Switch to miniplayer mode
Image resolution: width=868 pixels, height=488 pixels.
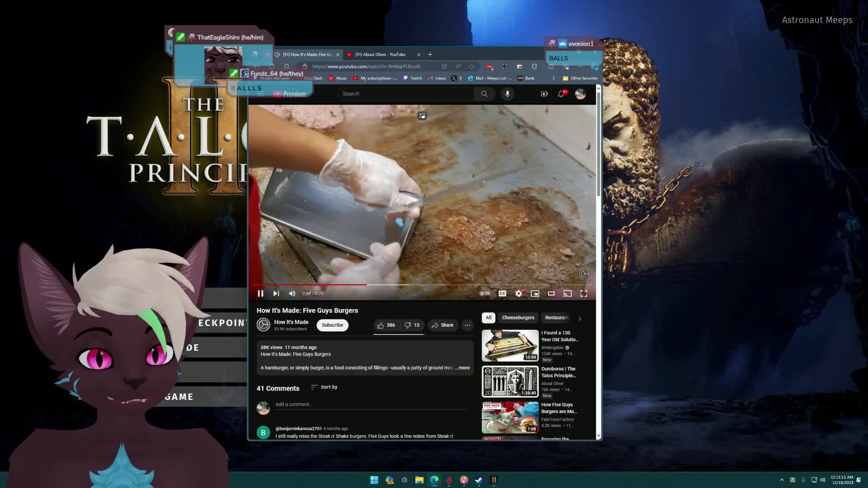535,293
